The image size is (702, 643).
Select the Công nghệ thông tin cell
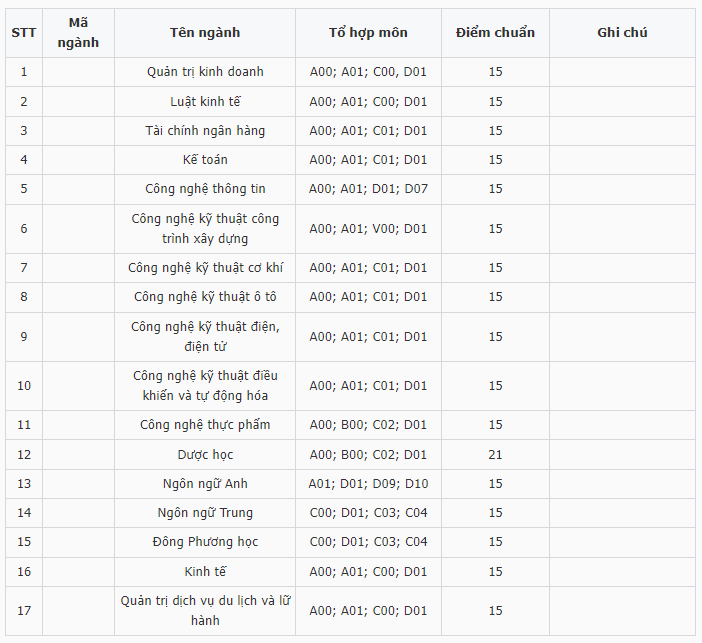205,188
